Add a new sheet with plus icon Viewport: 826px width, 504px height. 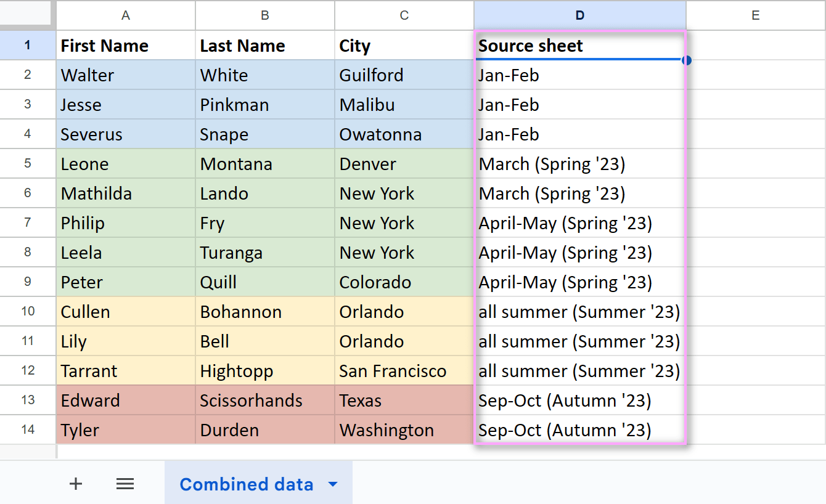point(76,484)
